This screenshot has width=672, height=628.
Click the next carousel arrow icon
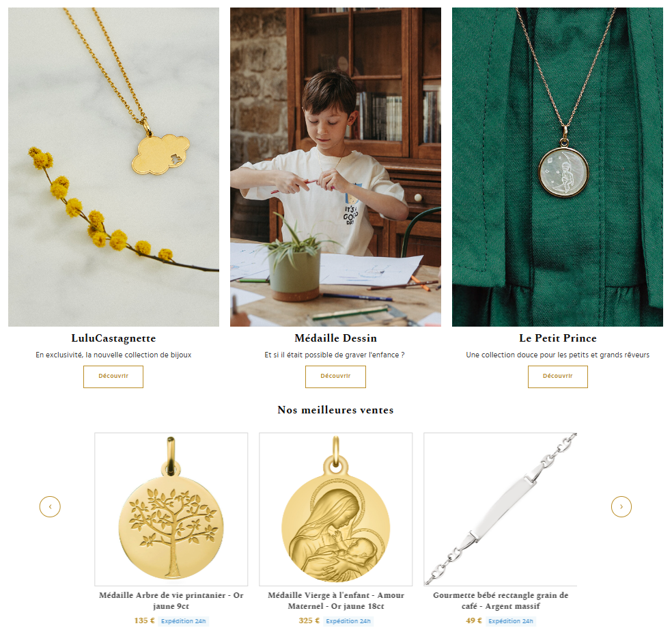click(x=621, y=506)
